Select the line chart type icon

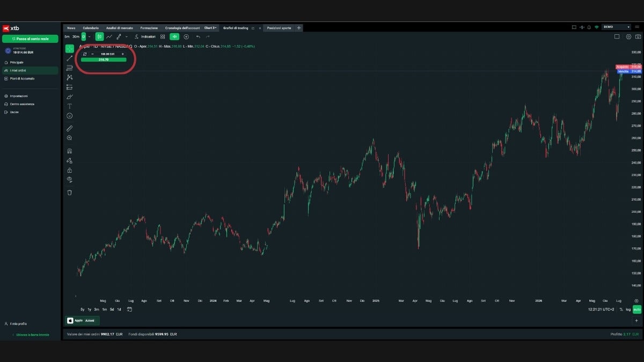(109, 36)
